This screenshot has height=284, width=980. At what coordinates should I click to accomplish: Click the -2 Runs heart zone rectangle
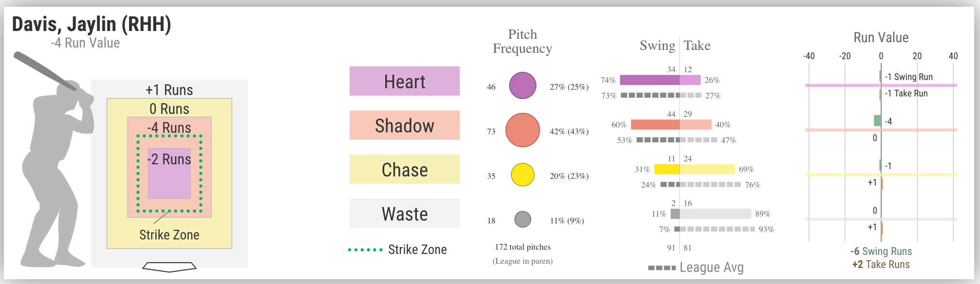click(169, 173)
